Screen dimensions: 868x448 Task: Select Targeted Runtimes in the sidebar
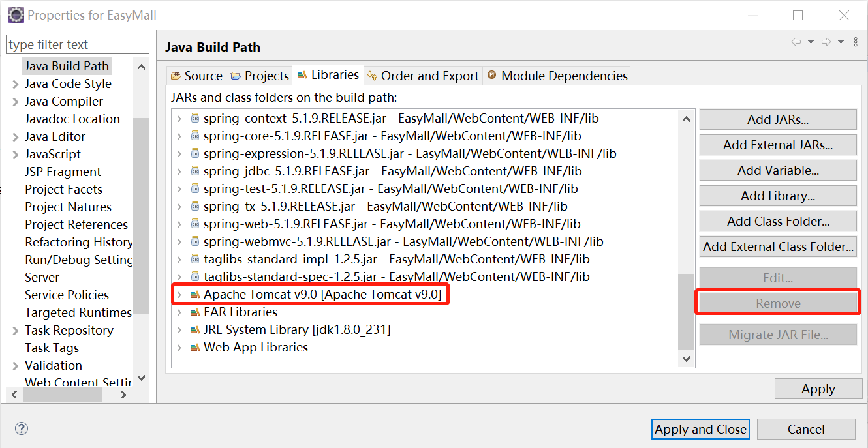coord(78,312)
